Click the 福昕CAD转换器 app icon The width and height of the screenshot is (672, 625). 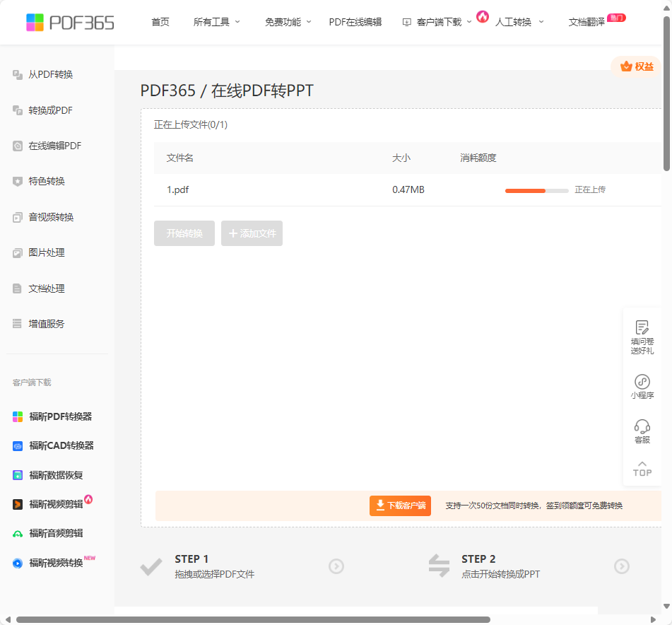[18, 446]
